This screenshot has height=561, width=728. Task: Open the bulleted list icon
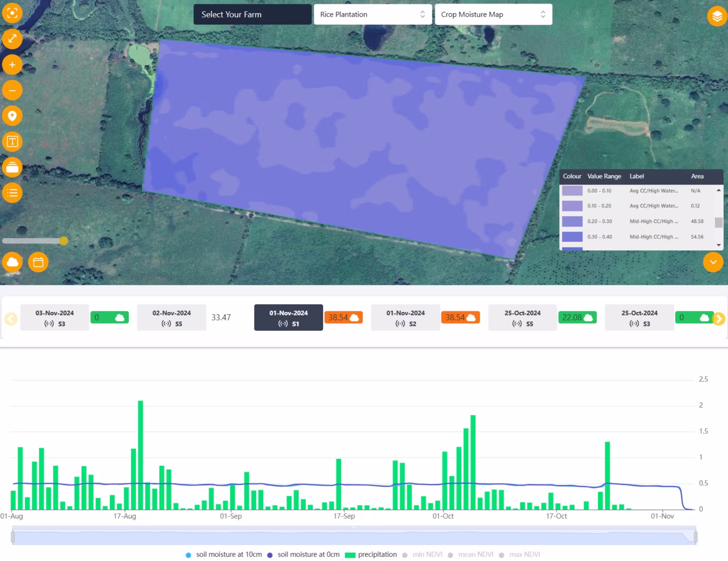pos(12,193)
